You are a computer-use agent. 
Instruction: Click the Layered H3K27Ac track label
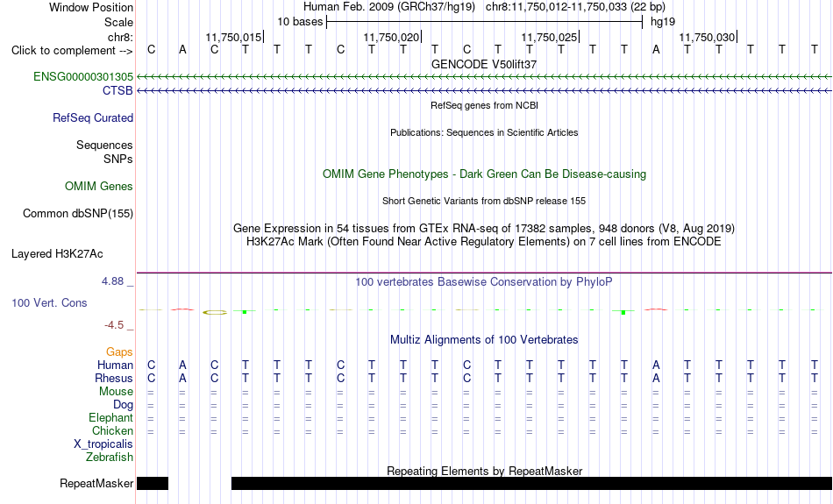coord(57,254)
